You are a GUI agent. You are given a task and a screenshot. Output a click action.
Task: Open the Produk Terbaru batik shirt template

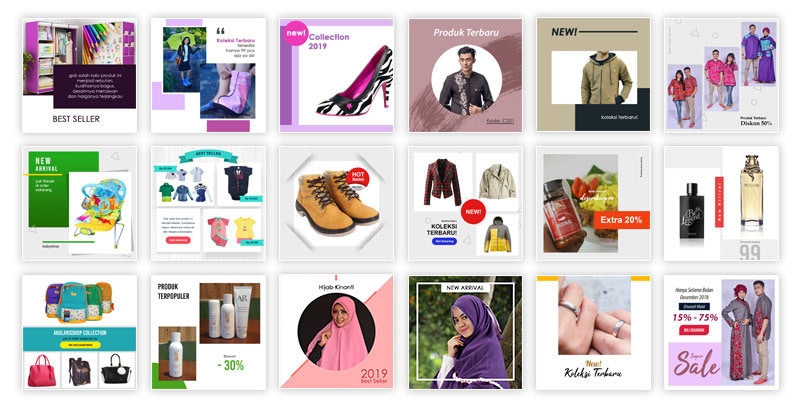coord(465,75)
